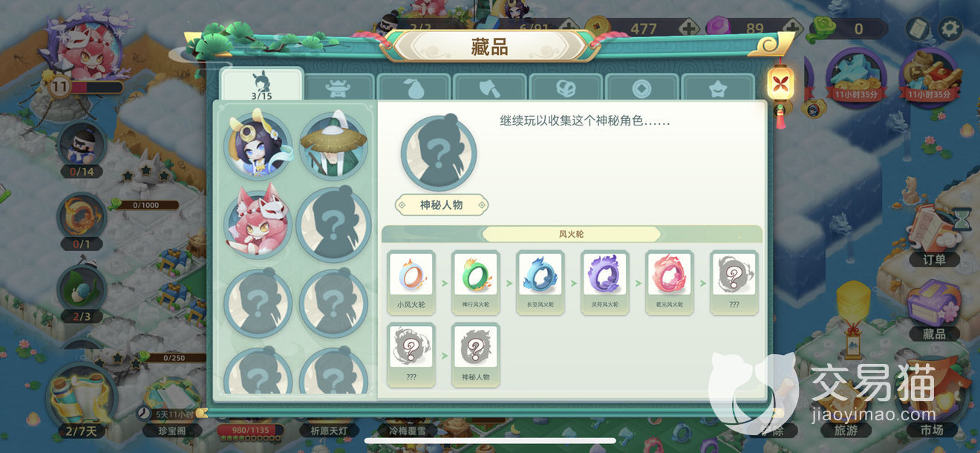Add more copper coins with plus button
980x453 pixels.
click(688, 29)
